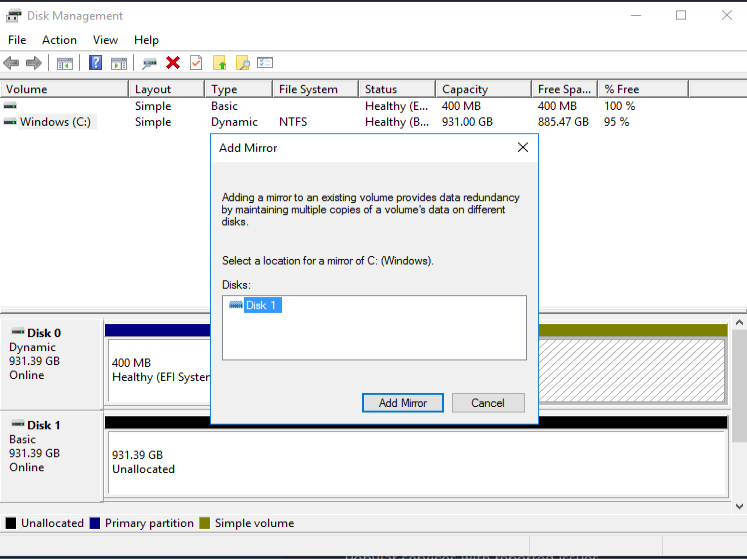This screenshot has width=747, height=559.
Task: Sort volumes by the File System column
Action: [308, 89]
